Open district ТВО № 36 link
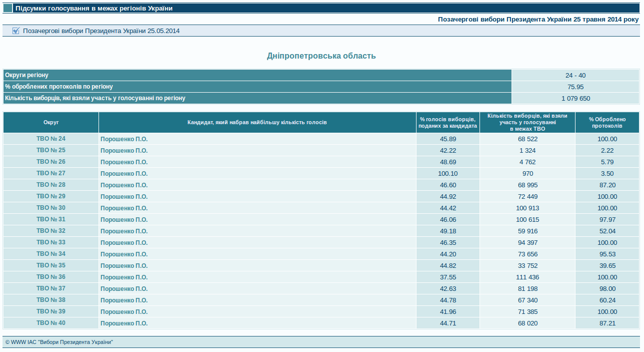 pyautogui.click(x=51, y=277)
